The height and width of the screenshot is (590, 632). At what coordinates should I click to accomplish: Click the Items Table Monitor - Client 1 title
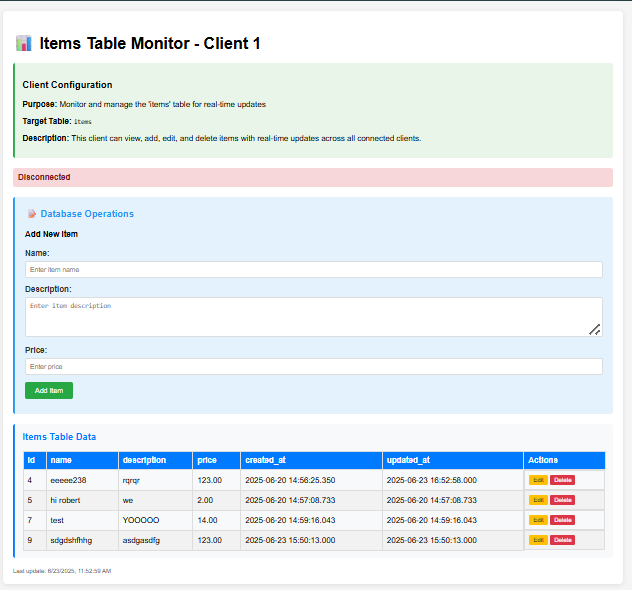(x=150, y=43)
